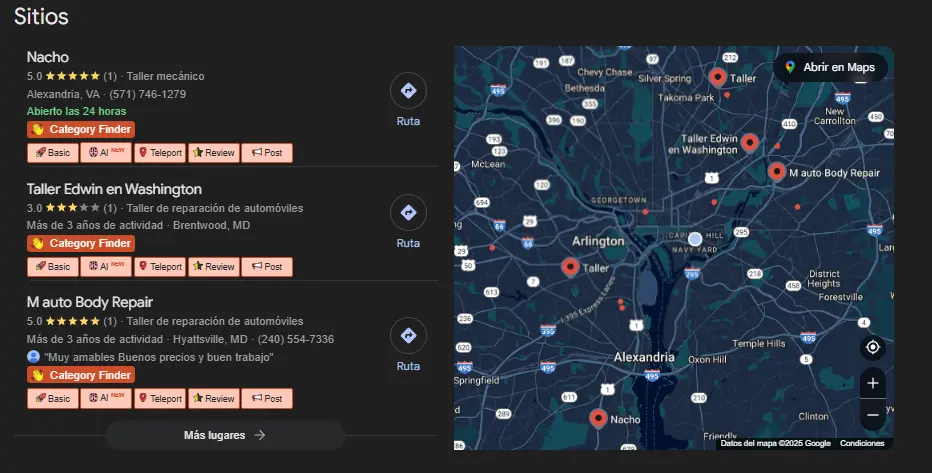Open Taller Edwin en Washington listing title

(x=114, y=189)
